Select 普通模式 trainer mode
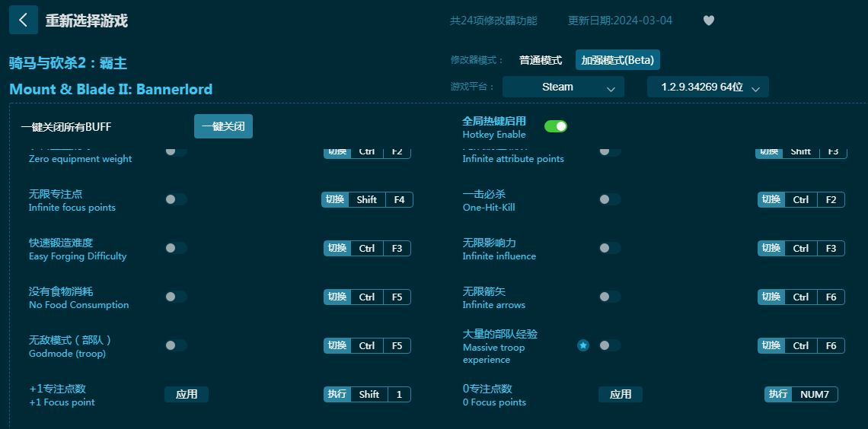The image size is (868, 429). pyautogui.click(x=541, y=60)
